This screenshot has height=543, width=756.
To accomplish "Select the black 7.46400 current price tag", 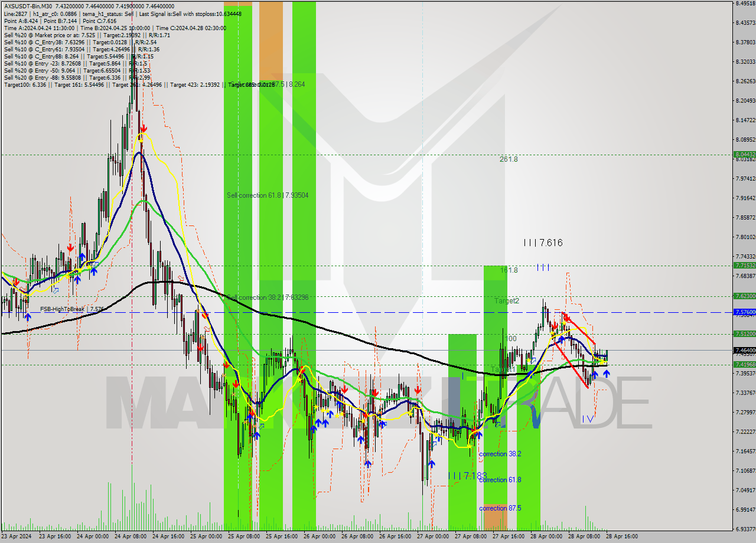I will tap(744, 350).
